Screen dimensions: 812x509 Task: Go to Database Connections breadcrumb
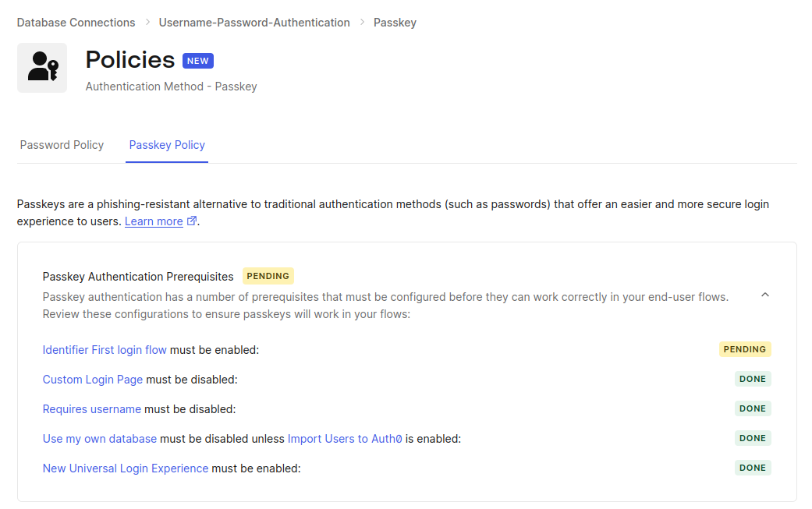[x=76, y=23]
